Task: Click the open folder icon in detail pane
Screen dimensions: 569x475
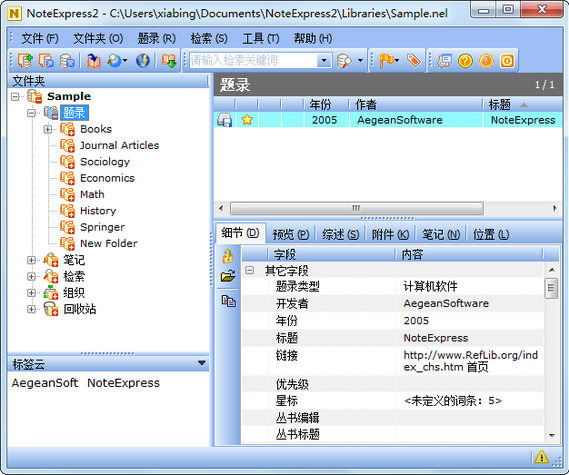Action: point(228,277)
